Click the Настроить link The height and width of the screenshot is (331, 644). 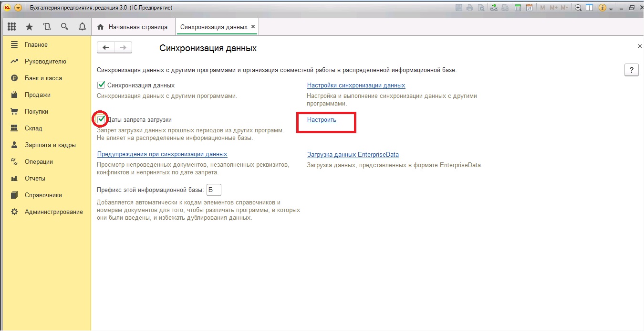(x=322, y=120)
